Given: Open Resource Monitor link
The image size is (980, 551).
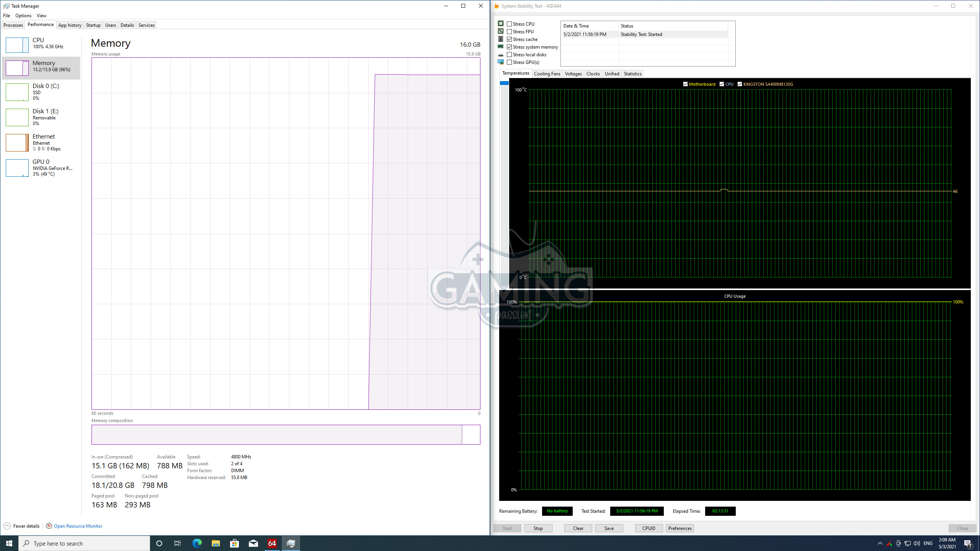Looking at the screenshot, I should [x=78, y=526].
